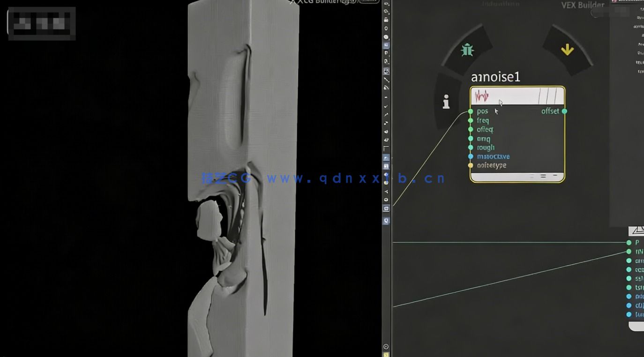Click the freq input connector dot

pos(470,120)
